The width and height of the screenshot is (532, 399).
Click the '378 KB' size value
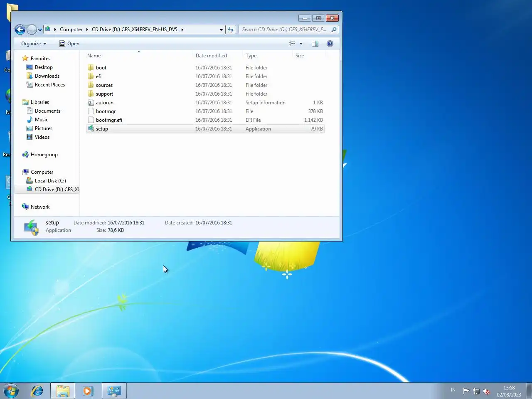tap(315, 111)
